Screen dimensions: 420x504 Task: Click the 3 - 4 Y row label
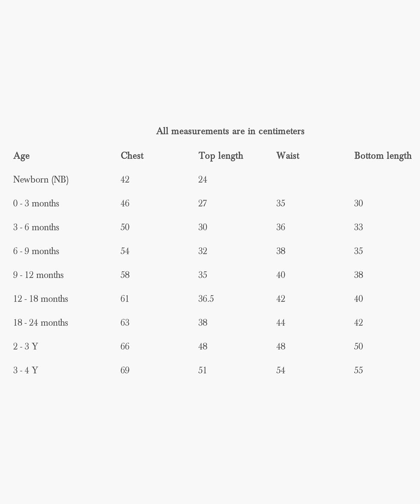pyautogui.click(x=26, y=370)
